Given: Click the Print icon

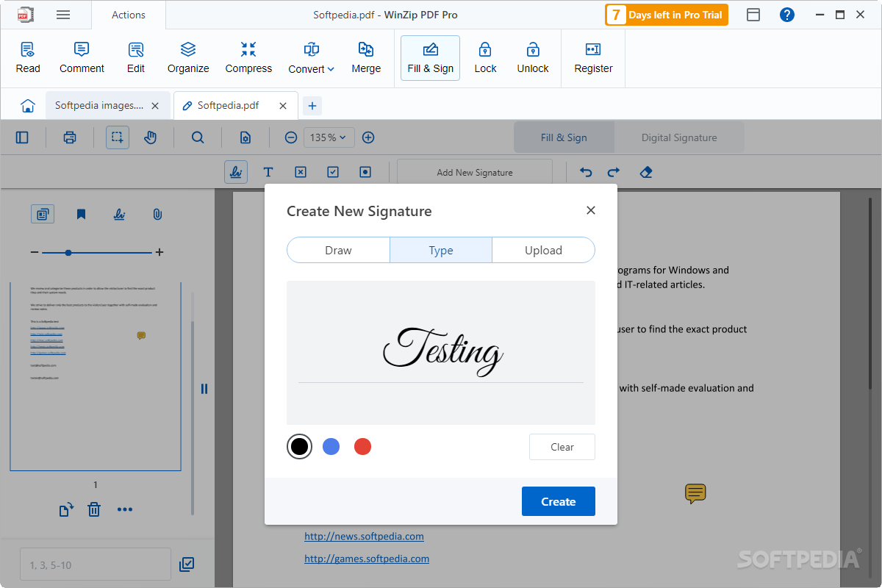Looking at the screenshot, I should [70, 137].
